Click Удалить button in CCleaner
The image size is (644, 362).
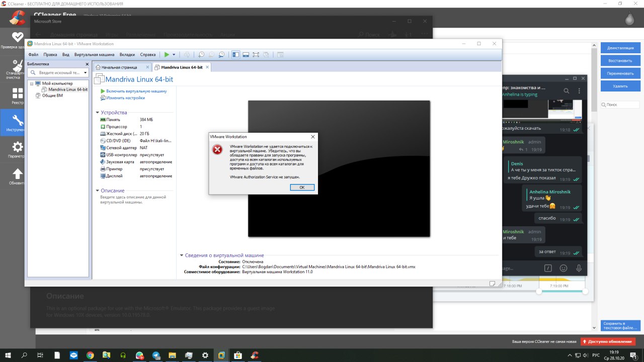click(x=620, y=86)
